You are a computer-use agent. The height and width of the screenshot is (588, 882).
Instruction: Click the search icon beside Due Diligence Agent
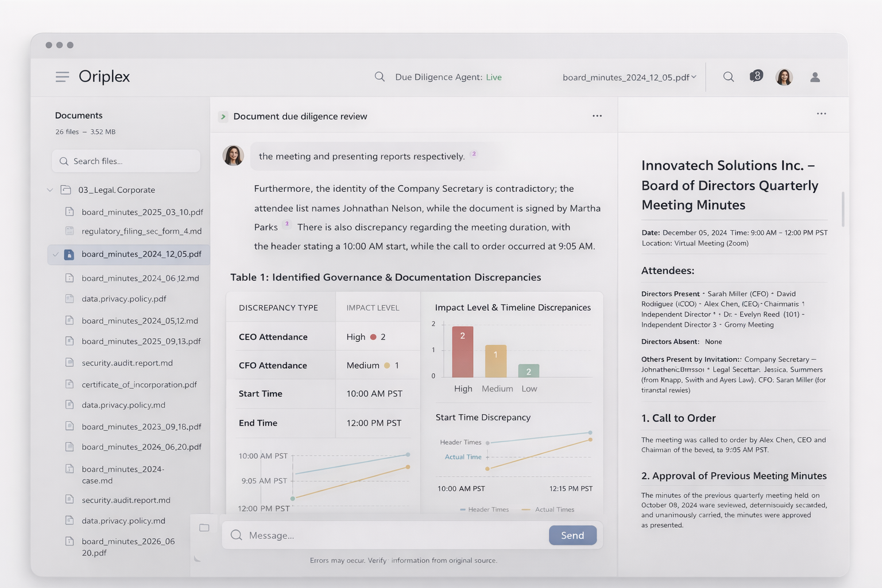(380, 77)
